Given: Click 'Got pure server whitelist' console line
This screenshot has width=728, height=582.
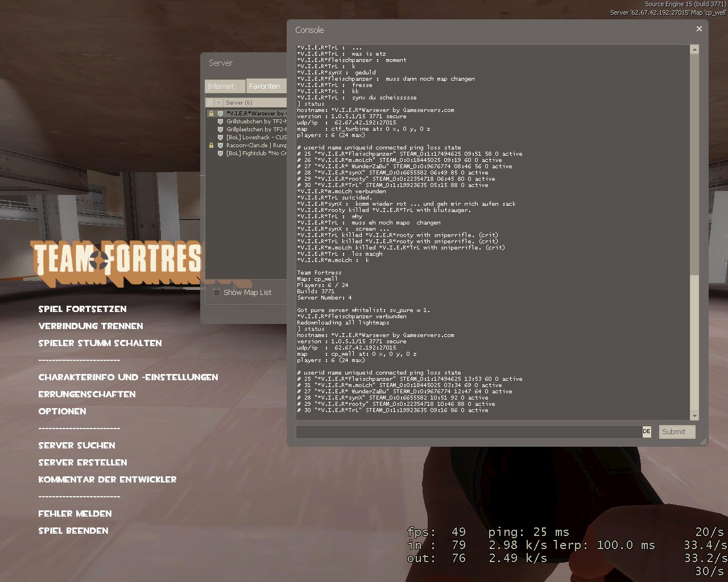Looking at the screenshot, I should (363, 310).
